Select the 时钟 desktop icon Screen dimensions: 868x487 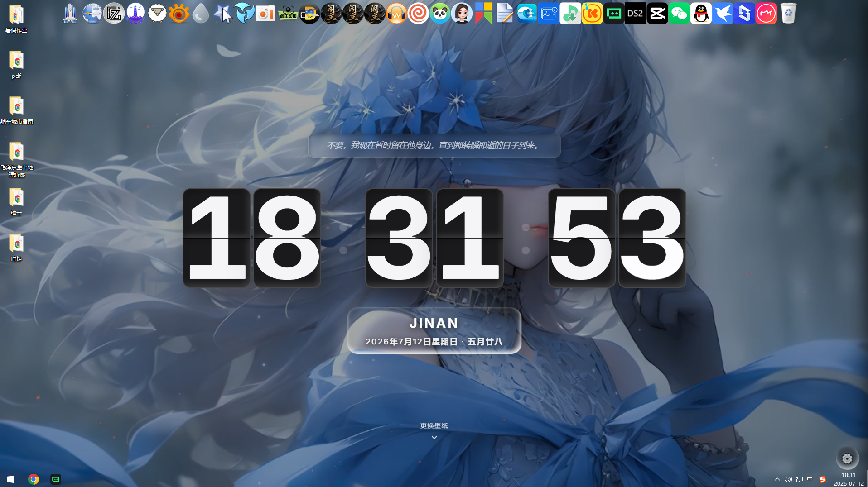16,247
